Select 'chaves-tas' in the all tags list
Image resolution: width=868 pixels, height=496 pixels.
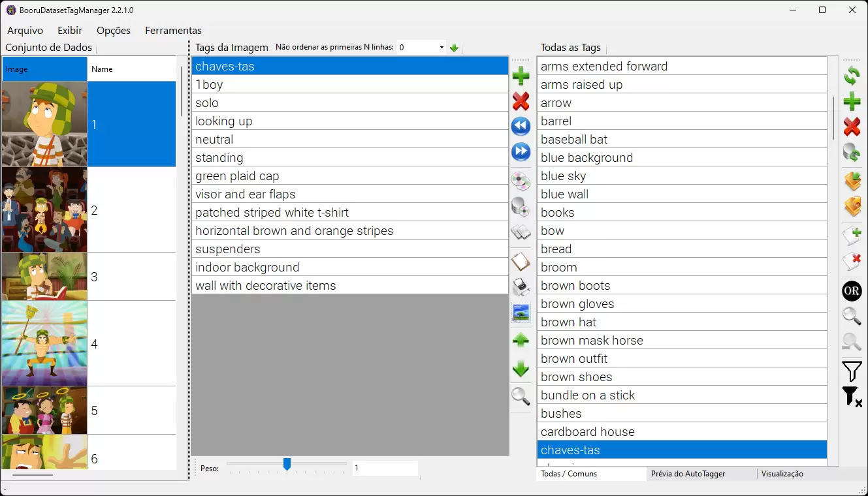pos(682,450)
